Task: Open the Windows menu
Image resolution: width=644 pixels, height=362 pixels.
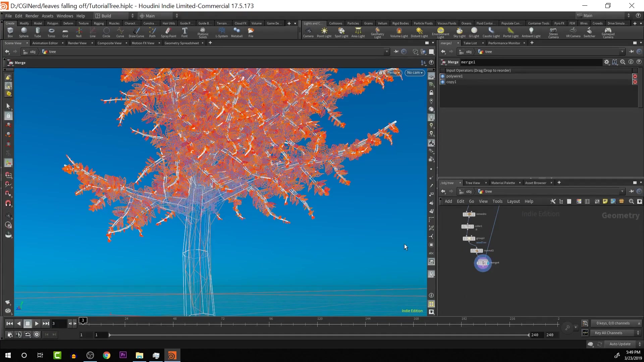Action: (x=65, y=16)
